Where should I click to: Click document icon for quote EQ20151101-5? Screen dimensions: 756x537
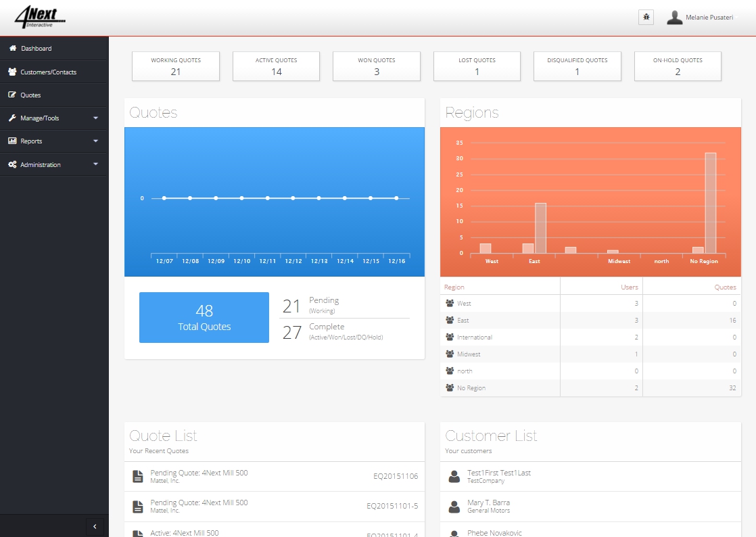click(138, 506)
